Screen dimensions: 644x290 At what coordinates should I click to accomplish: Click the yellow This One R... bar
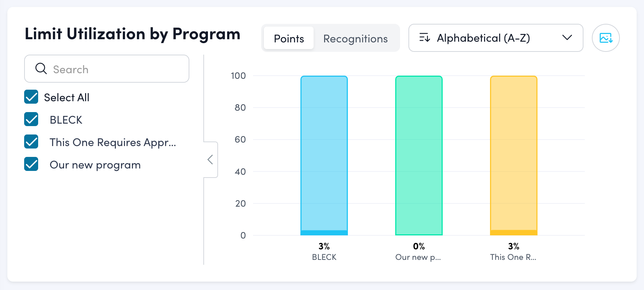coord(513,154)
